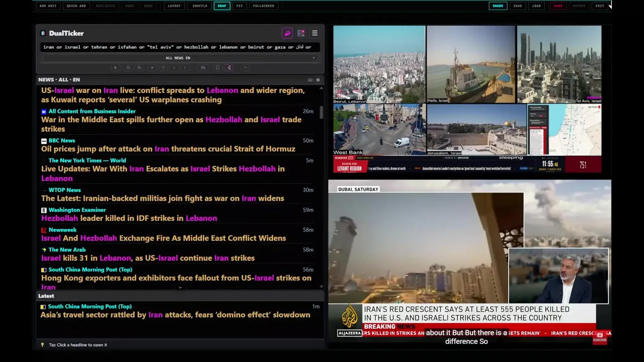Click SHUFFLE in the top toolbar
644x362 pixels.
point(200,6)
